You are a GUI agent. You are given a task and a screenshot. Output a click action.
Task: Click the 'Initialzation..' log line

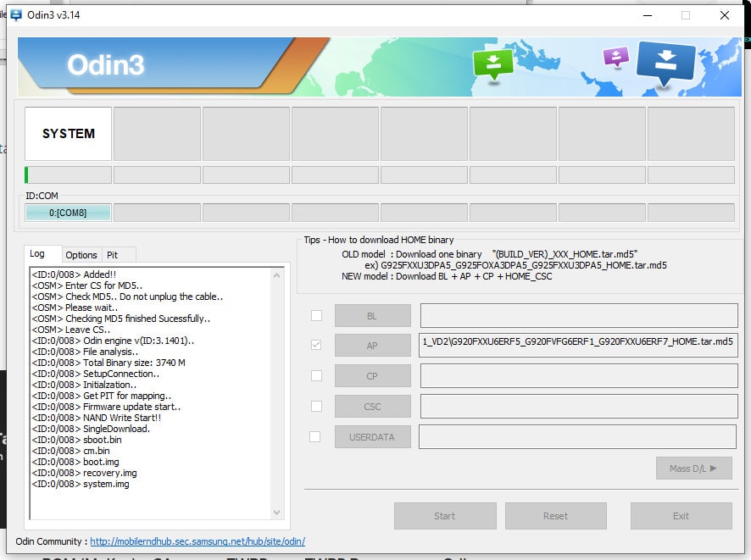tap(84, 385)
